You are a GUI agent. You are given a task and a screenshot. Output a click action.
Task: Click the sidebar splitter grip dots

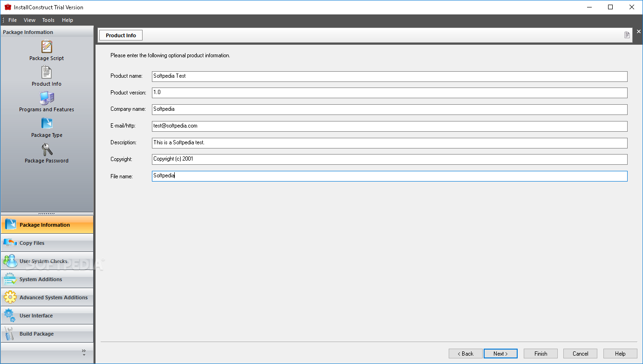coord(47,214)
